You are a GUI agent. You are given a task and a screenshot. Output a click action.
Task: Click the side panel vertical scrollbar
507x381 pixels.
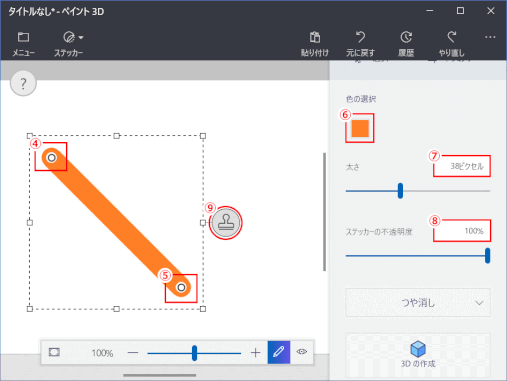(324, 212)
